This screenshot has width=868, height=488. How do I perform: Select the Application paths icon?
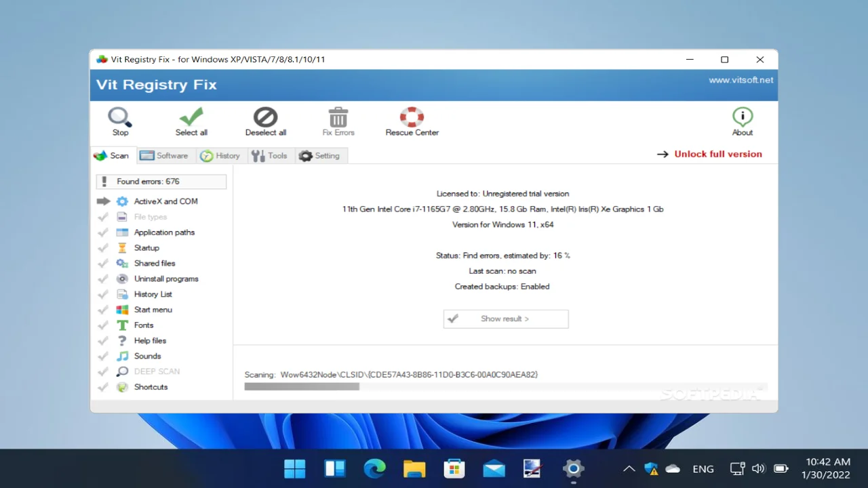[x=122, y=232]
